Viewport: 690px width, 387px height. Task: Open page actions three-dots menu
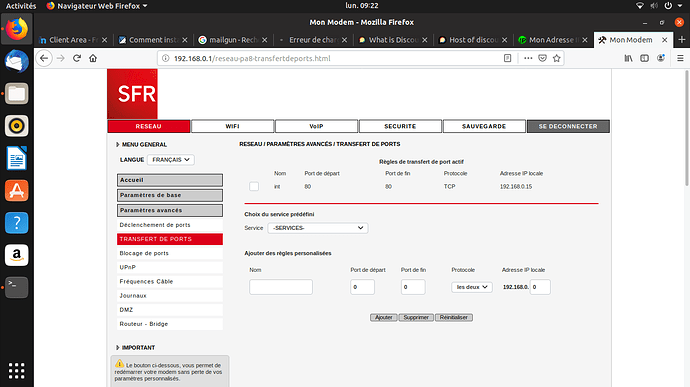pyautogui.click(x=528, y=58)
